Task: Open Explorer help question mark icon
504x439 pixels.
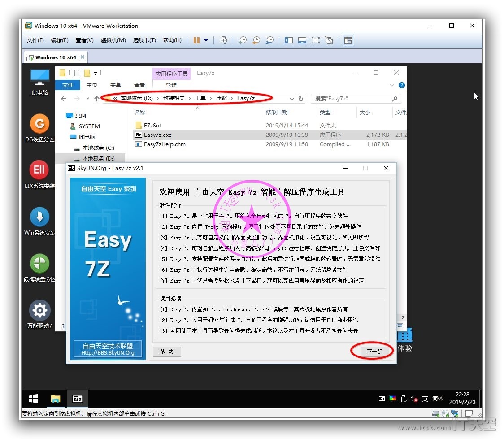Action: [x=401, y=85]
